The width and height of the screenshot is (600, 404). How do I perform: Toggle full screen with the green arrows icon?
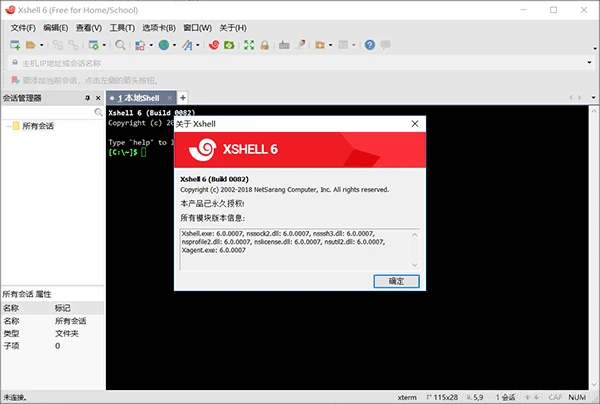(x=249, y=45)
